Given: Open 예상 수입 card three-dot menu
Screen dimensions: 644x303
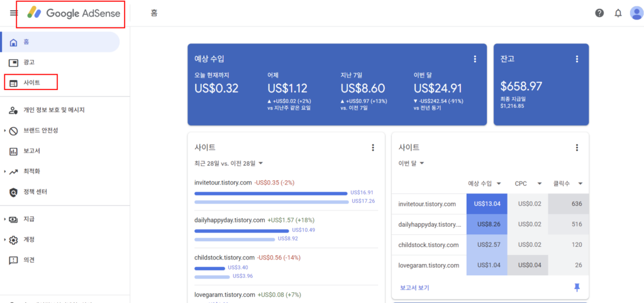Looking at the screenshot, I should pyautogui.click(x=475, y=59).
